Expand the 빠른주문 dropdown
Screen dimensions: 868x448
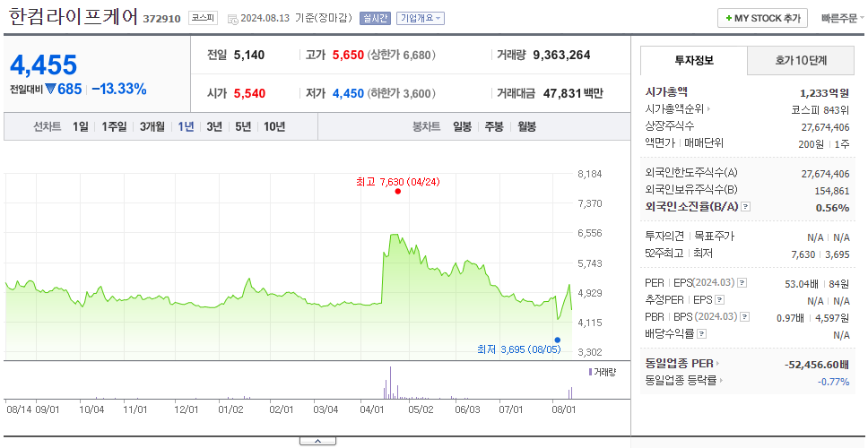pyautogui.click(x=844, y=18)
